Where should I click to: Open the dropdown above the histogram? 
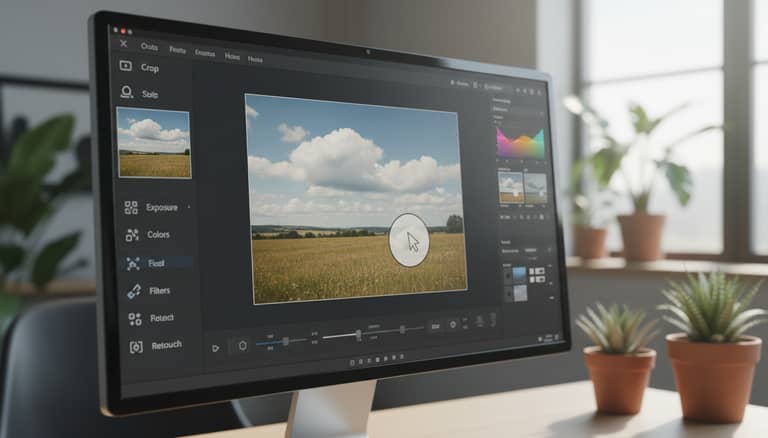pyautogui.click(x=517, y=109)
